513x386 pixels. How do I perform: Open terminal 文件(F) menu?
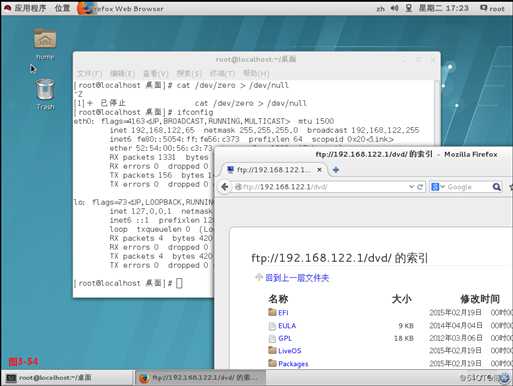89,74
